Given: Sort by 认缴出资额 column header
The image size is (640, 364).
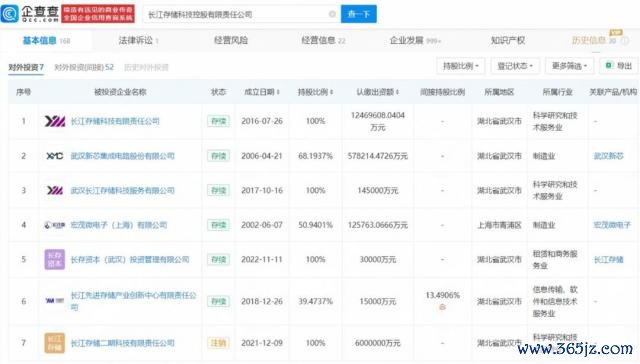Looking at the screenshot, I should [x=378, y=92].
